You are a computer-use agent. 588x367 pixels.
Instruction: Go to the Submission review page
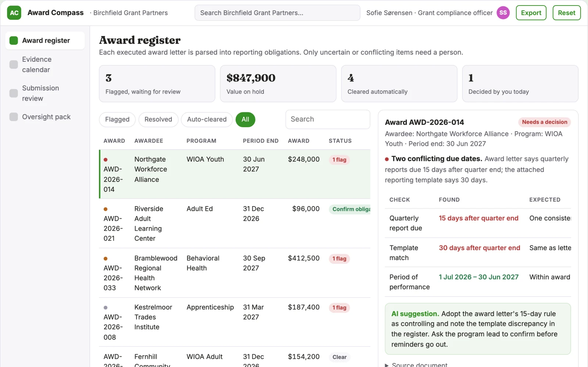(45, 93)
